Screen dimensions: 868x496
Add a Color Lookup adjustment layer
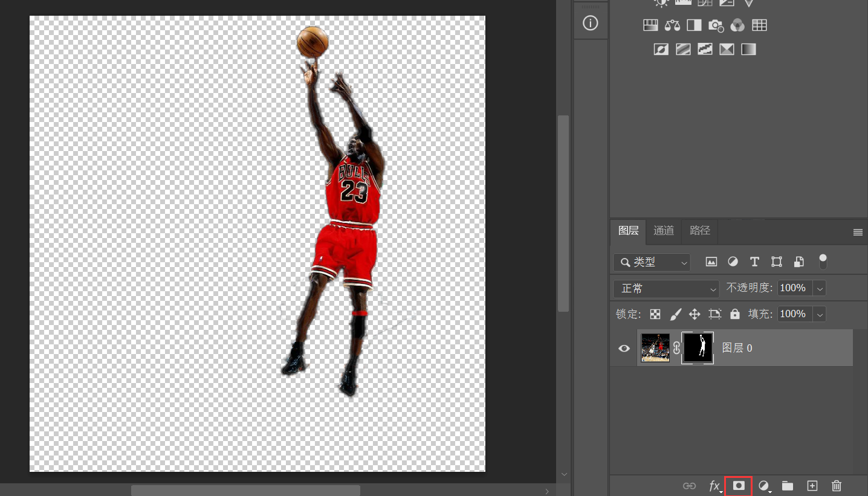click(759, 25)
